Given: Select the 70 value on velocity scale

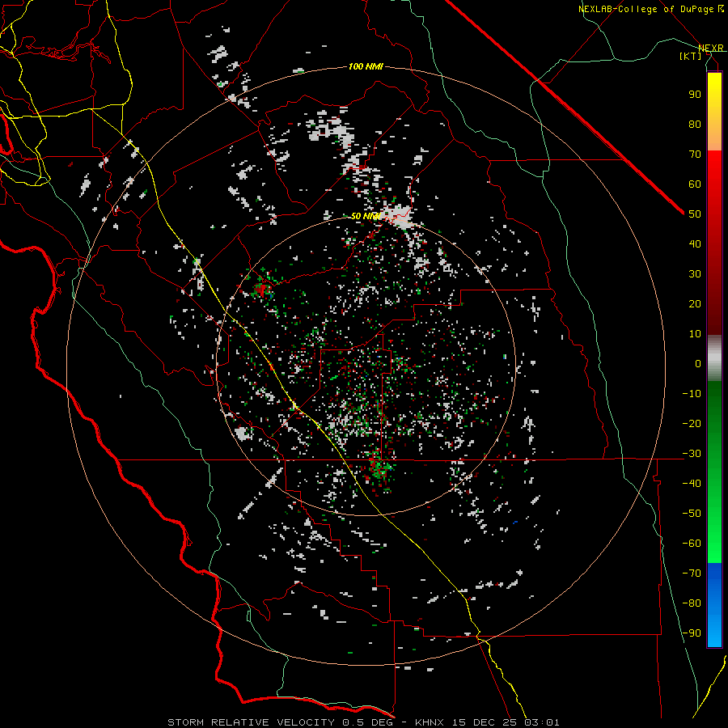Looking at the screenshot, I should click(695, 154).
